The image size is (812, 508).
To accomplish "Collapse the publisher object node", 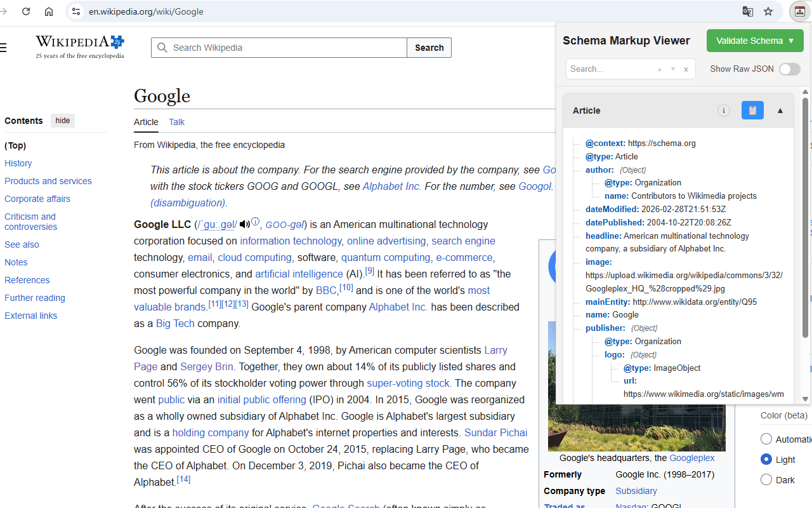I will pyautogui.click(x=605, y=328).
